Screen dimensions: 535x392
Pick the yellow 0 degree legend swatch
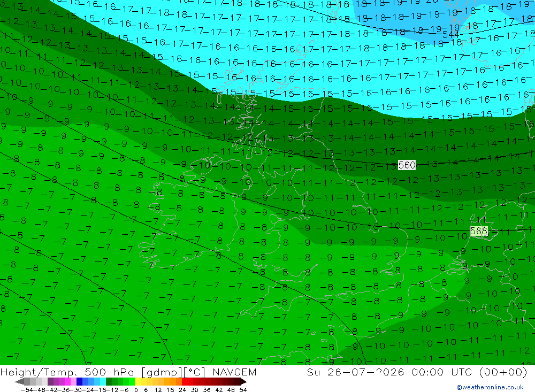coord(138,382)
